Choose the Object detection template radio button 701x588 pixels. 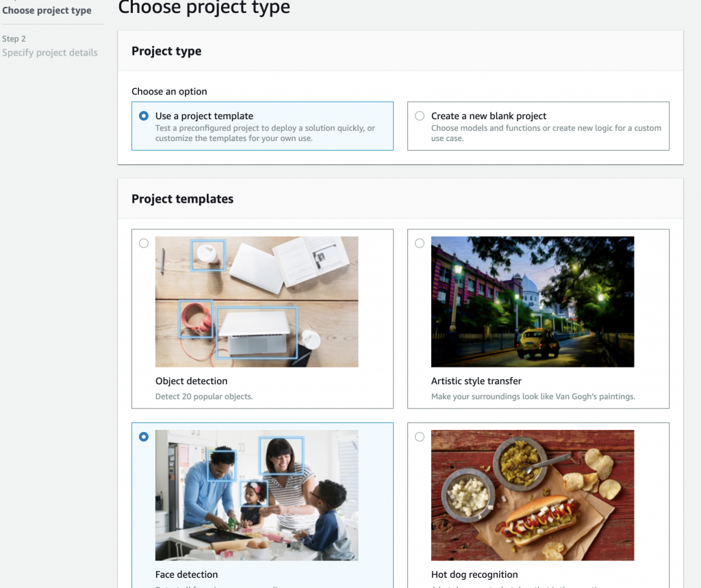pyautogui.click(x=144, y=243)
